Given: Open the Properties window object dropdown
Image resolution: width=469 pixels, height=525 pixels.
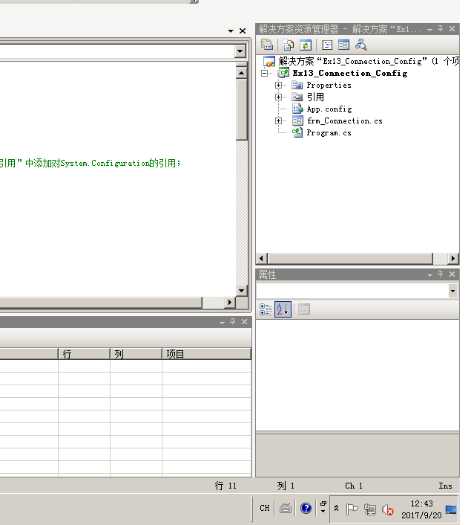Looking at the screenshot, I should click(453, 291).
